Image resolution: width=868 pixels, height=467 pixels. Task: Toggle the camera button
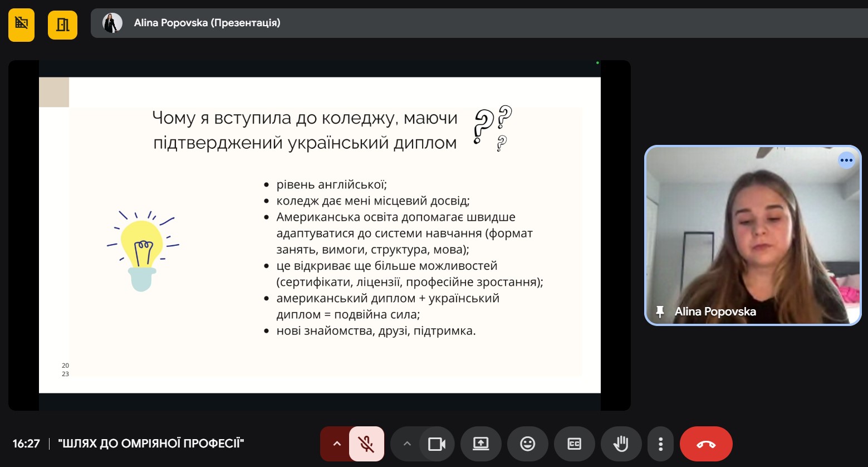click(x=437, y=444)
